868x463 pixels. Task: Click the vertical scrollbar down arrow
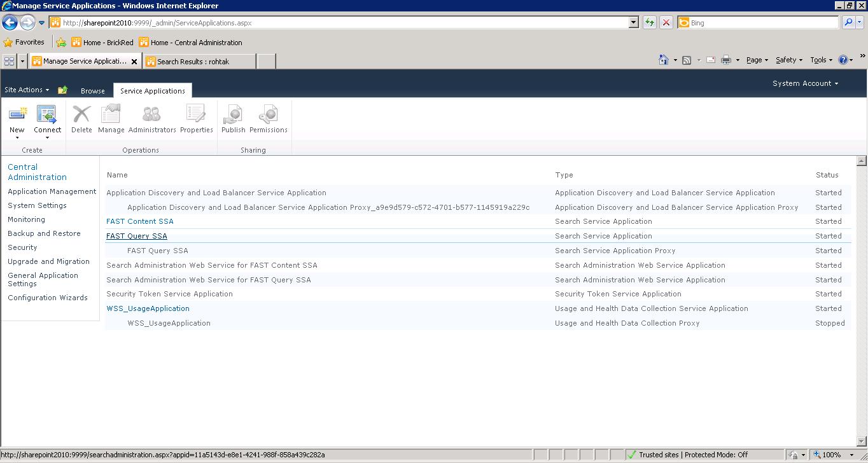pyautogui.click(x=862, y=441)
